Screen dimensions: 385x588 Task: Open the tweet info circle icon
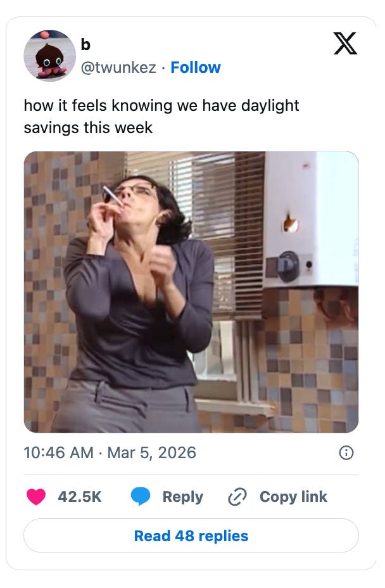(x=346, y=452)
